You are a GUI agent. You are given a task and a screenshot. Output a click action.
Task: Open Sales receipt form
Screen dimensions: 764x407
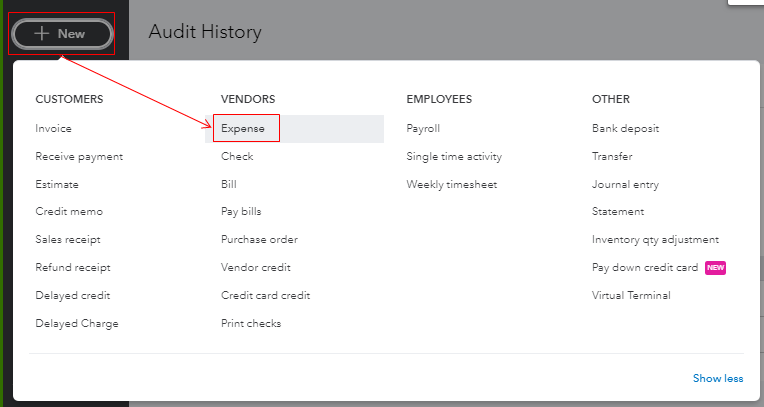point(68,240)
